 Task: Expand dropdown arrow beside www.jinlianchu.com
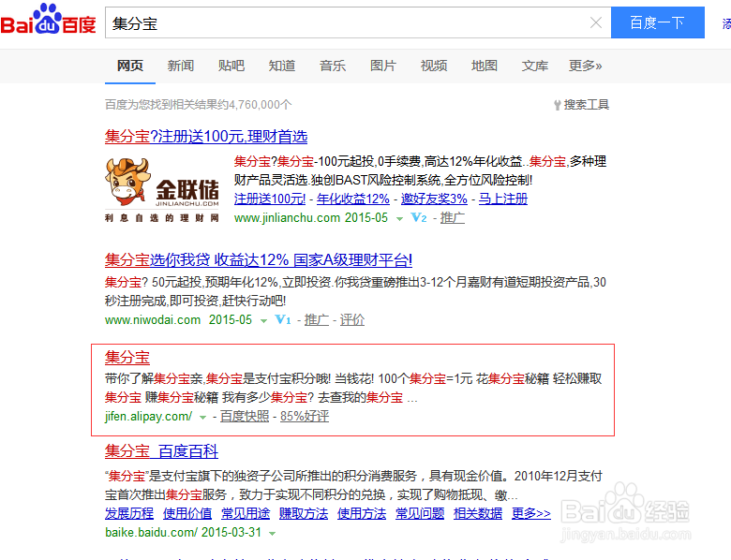point(399,218)
